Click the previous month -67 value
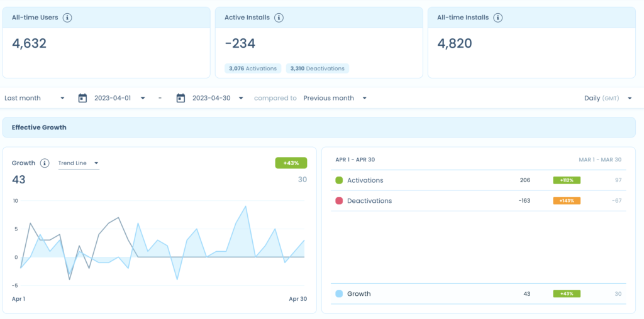The image size is (644, 319). coord(616,201)
